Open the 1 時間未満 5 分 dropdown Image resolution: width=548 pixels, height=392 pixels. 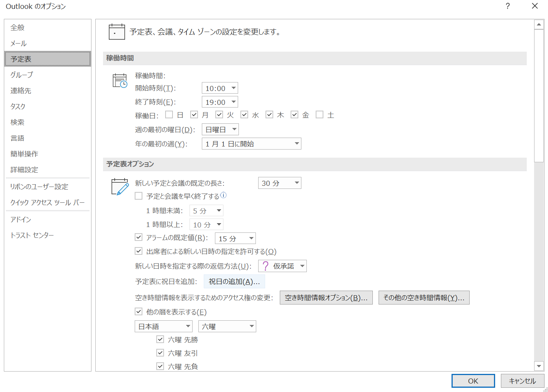(x=206, y=211)
